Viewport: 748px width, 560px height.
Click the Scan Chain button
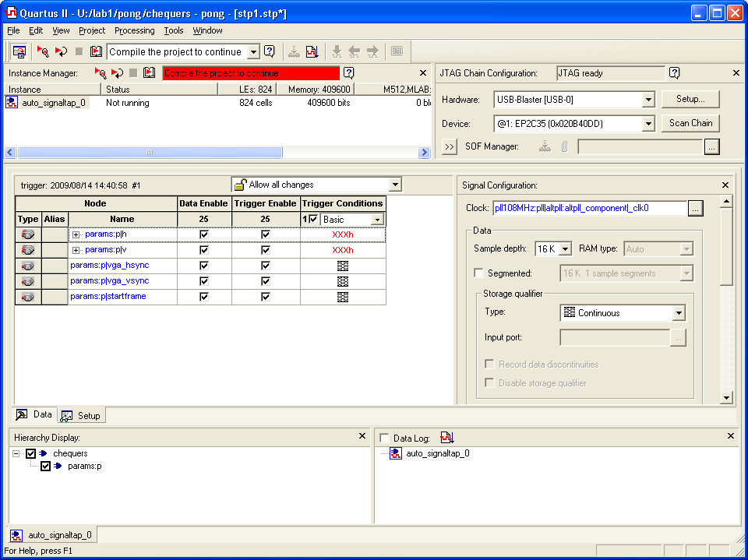pos(690,123)
